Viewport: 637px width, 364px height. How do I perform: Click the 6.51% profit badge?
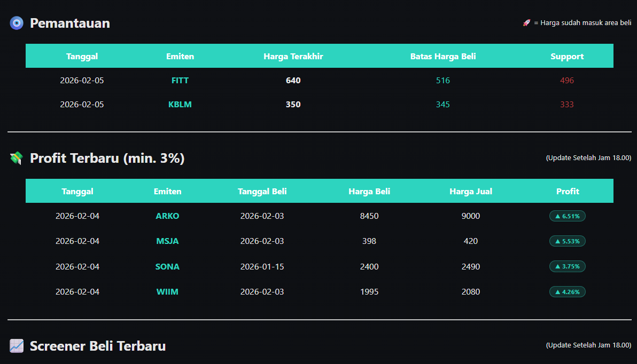[568, 216]
